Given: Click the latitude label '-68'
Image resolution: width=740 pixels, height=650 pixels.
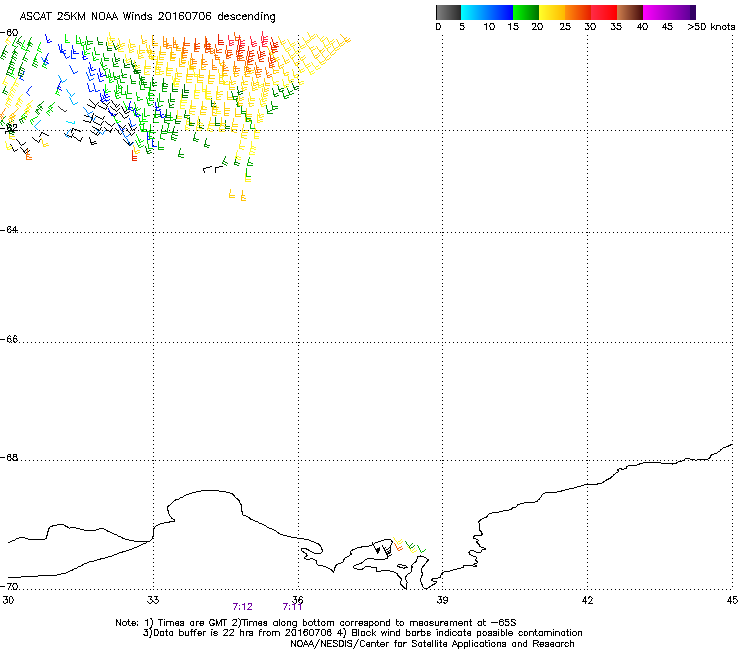Looking at the screenshot, I should 9,458.
